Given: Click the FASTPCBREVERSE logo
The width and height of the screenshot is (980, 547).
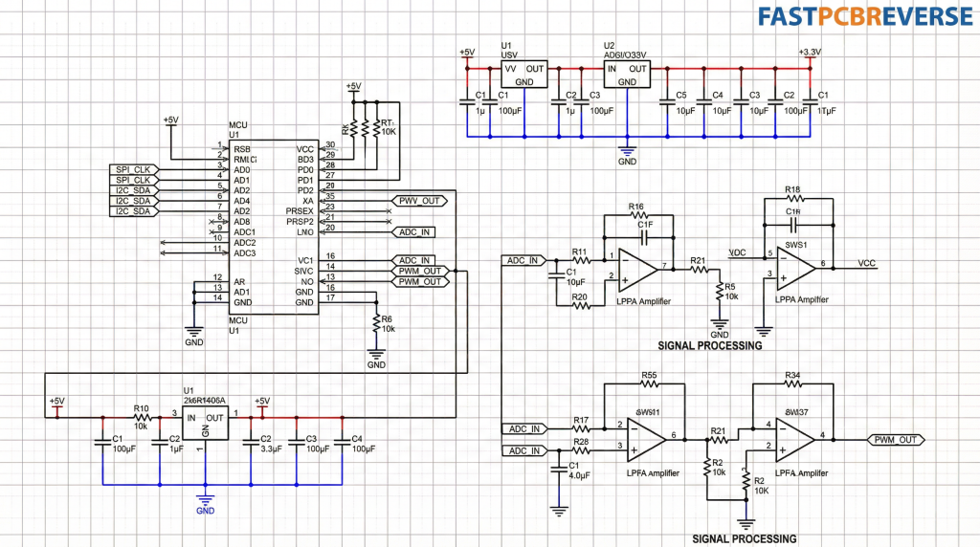Looking at the screenshot, I should click(865, 17).
